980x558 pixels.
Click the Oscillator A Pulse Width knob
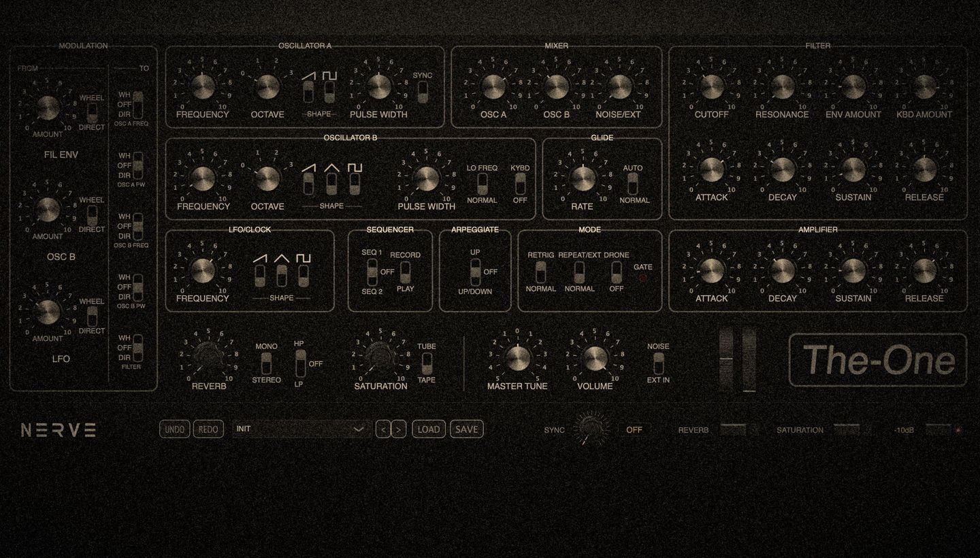click(x=379, y=86)
